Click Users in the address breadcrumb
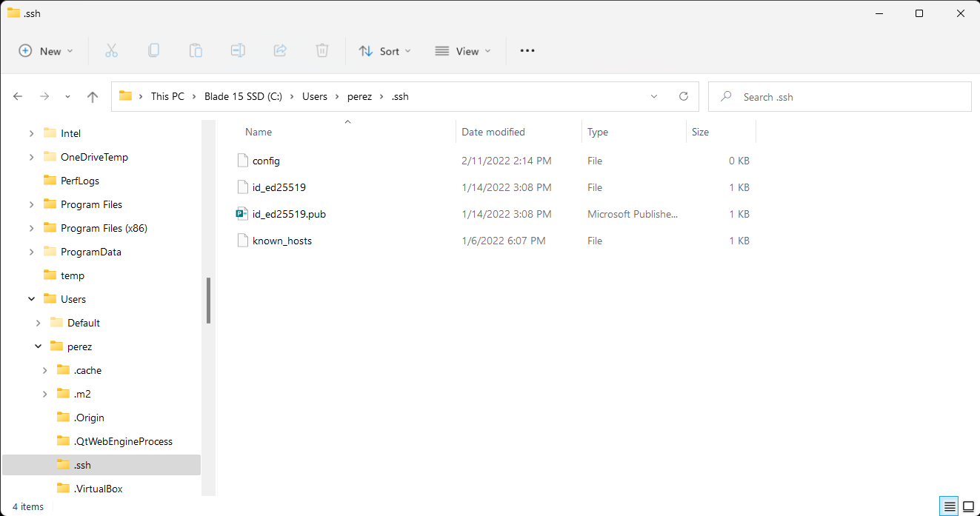Image resolution: width=980 pixels, height=516 pixels. 314,96
